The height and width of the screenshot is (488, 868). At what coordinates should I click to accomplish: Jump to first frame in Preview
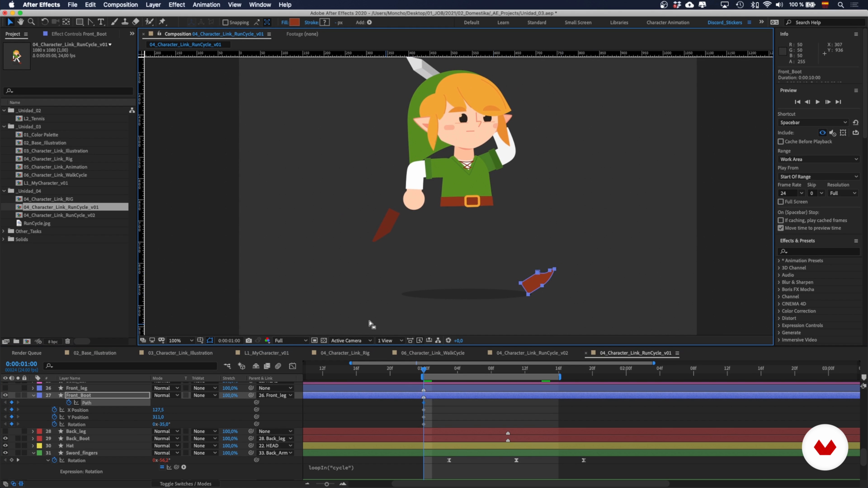(797, 102)
